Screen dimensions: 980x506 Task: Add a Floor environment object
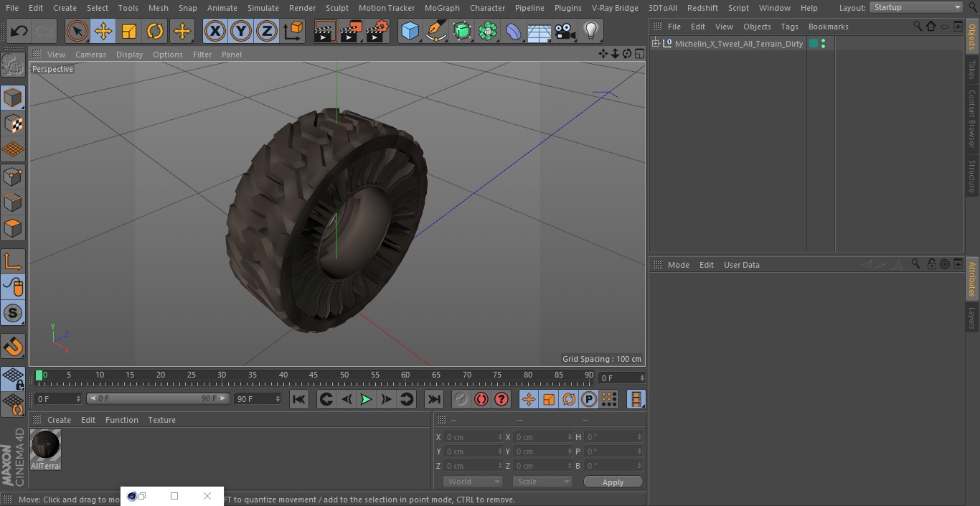click(x=540, y=32)
